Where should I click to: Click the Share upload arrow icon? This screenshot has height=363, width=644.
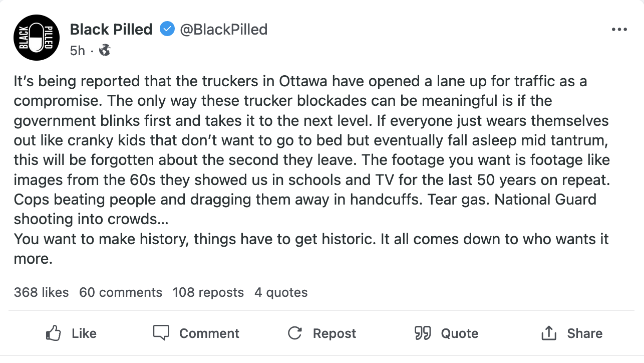point(549,333)
